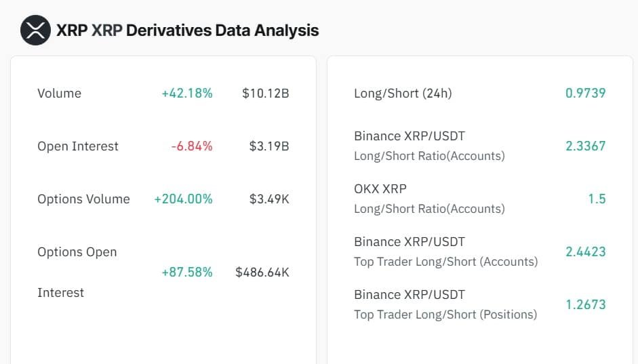Click the +204.00% options volume change

click(x=183, y=199)
